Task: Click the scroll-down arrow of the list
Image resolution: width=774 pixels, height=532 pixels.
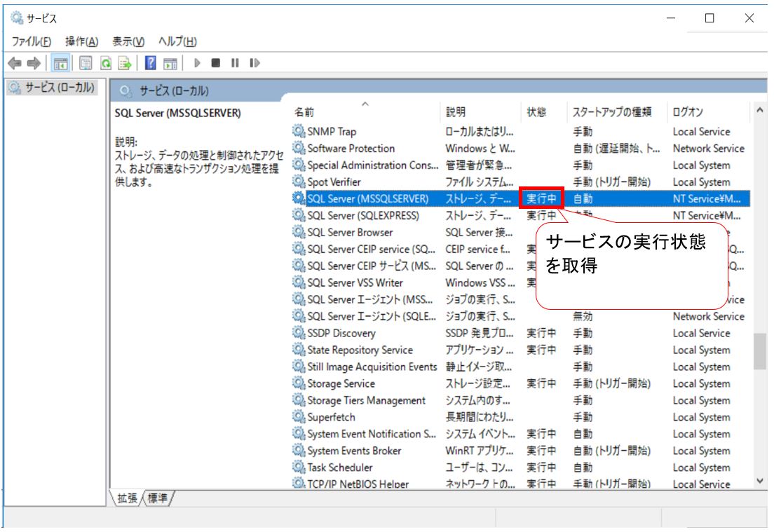Action: 760,481
